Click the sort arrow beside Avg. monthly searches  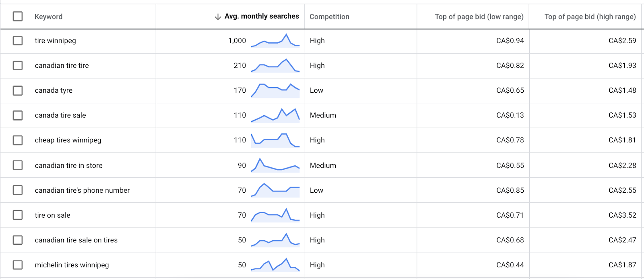(218, 17)
